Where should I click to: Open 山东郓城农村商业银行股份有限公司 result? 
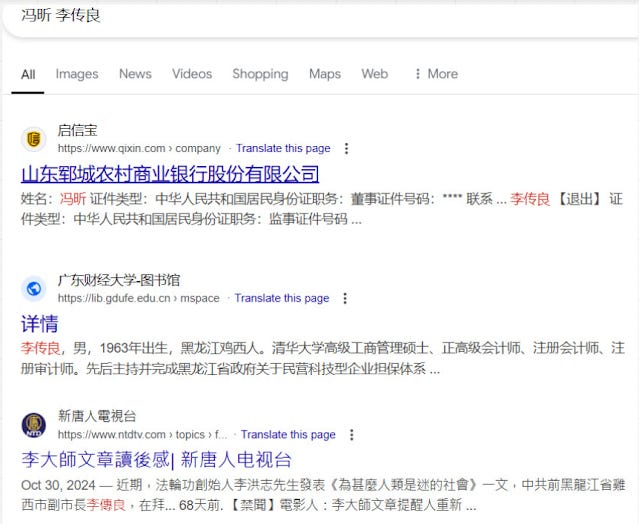170,174
